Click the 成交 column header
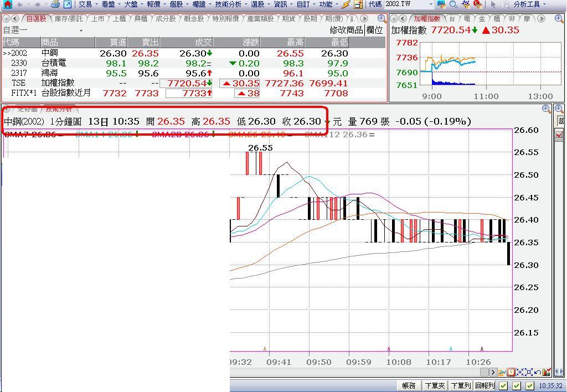Viewport: 567px width, 392px height. point(186,42)
